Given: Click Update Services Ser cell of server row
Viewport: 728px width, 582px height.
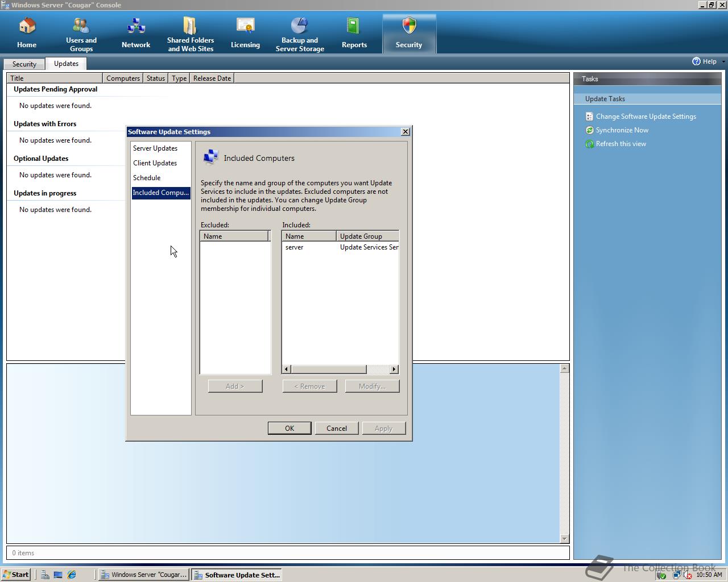Looking at the screenshot, I should click(x=369, y=247).
